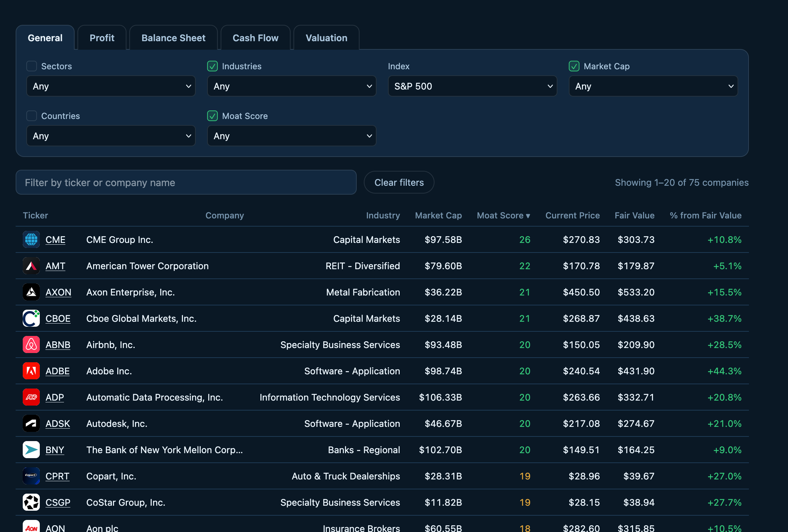The width and height of the screenshot is (788, 532).
Task: Click the Current Price column header
Action: click(572, 215)
